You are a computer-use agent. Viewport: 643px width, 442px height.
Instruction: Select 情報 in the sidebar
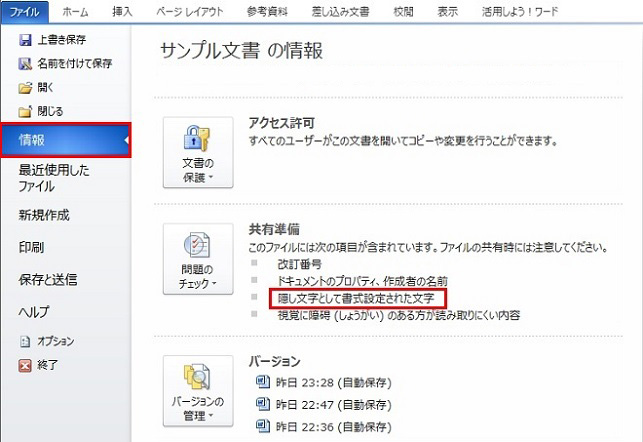coord(66,140)
